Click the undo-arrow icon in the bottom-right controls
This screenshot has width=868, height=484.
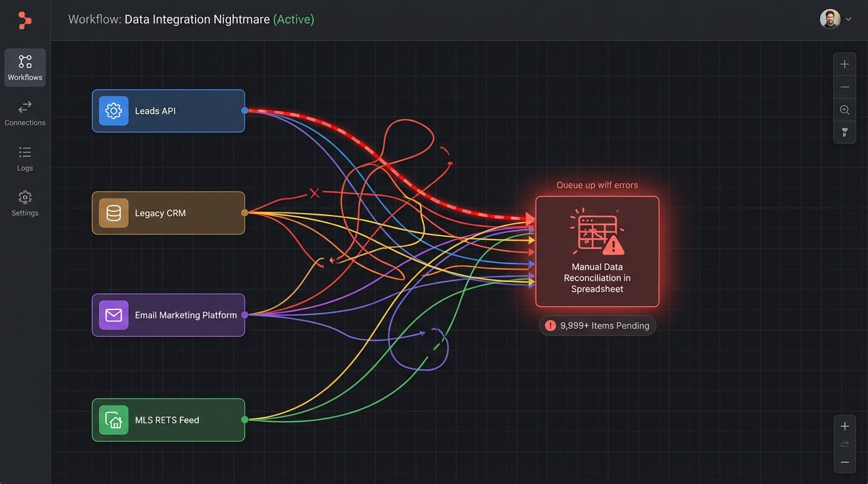click(845, 444)
